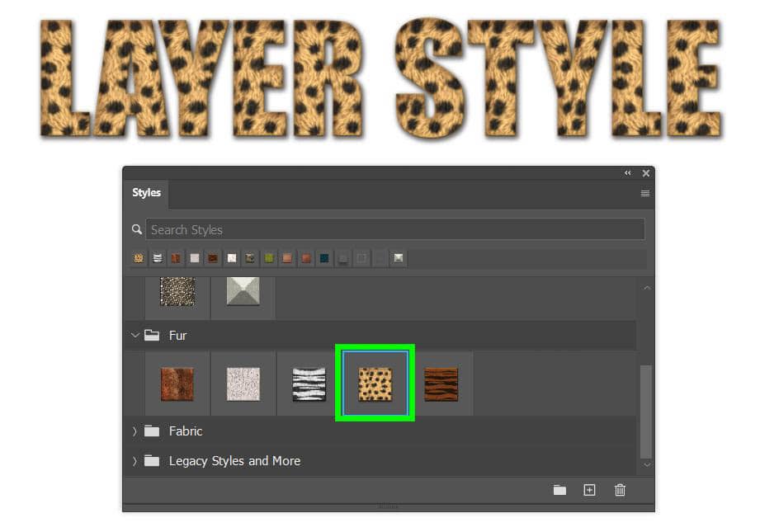Viewport: 774px width, 532px height.
Task: Pick the leopard recent style icon
Action: click(139, 258)
